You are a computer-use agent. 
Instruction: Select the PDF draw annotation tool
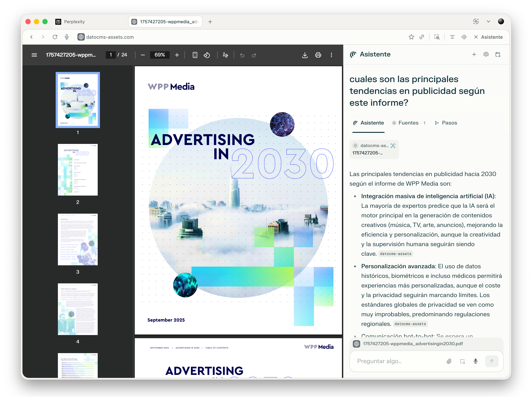tap(225, 55)
